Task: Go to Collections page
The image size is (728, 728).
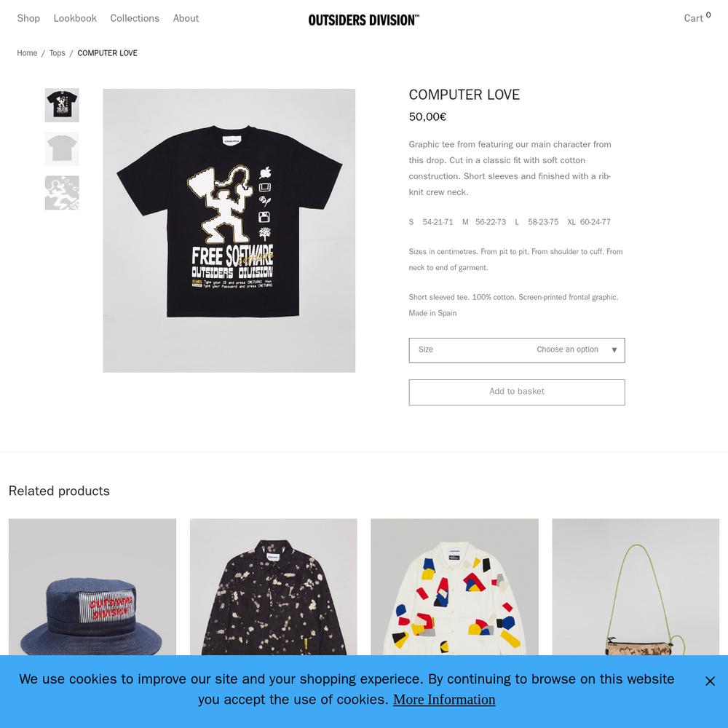Action: tap(135, 18)
